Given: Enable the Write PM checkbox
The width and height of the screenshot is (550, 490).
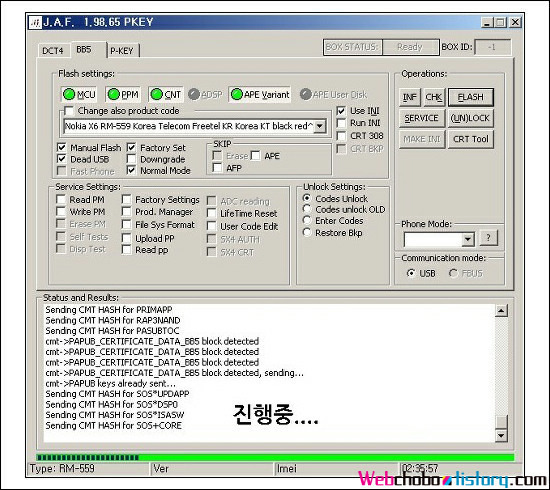Looking at the screenshot, I should 61,212.
